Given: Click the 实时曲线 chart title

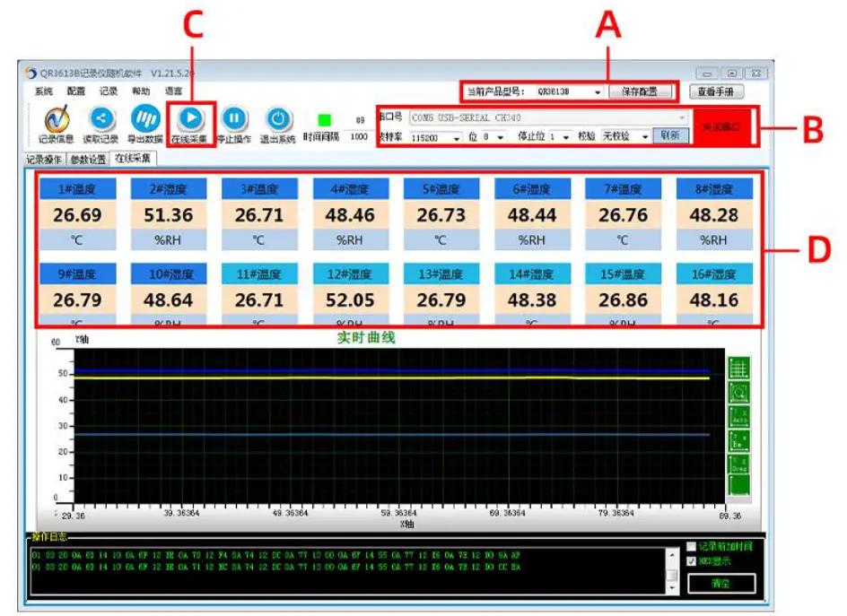Looking at the screenshot, I should 366,338.
